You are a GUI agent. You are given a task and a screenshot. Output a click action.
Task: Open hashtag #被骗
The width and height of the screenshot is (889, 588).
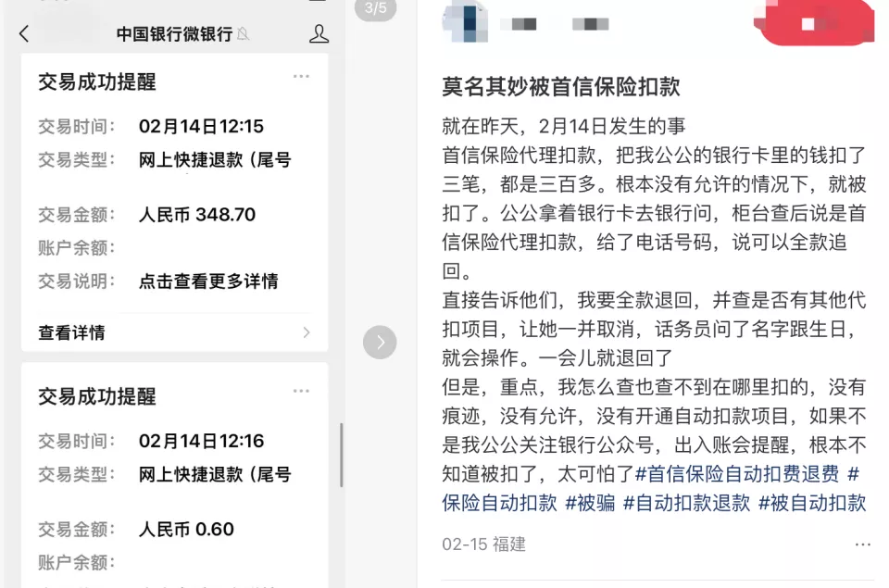tap(590, 503)
